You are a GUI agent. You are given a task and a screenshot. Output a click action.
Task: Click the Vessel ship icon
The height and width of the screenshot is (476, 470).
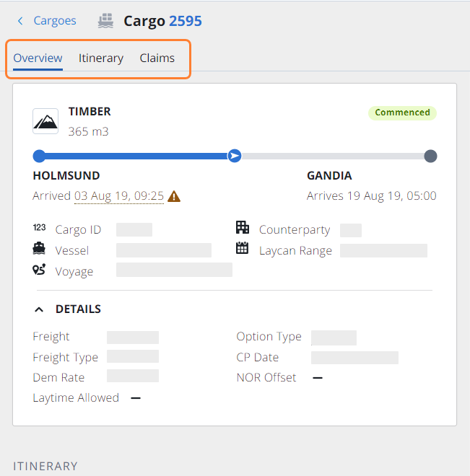39,248
